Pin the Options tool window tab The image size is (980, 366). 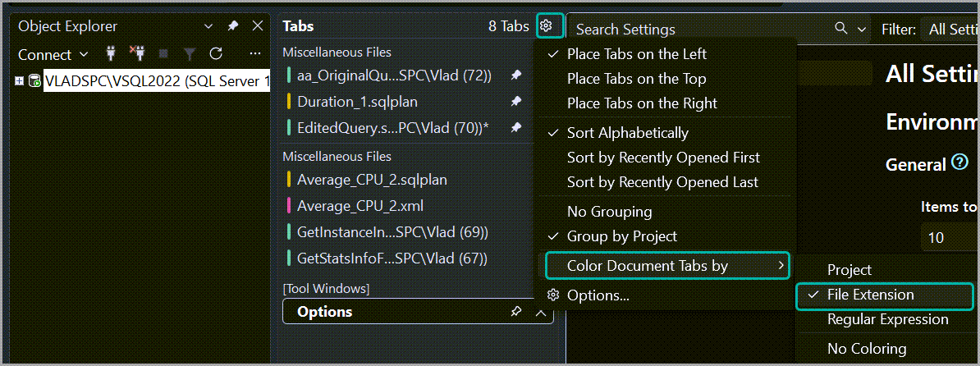(515, 312)
